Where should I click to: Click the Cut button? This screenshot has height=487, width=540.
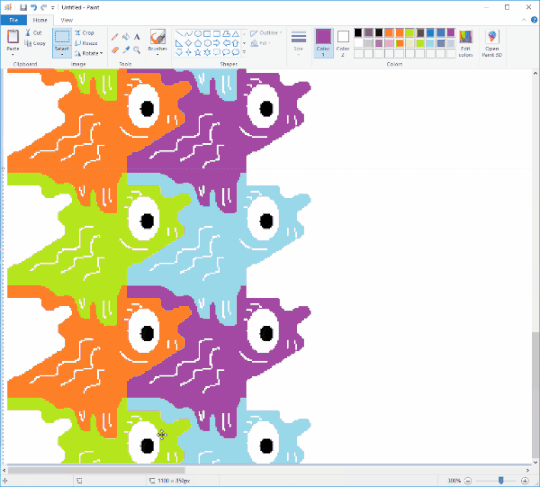point(33,33)
